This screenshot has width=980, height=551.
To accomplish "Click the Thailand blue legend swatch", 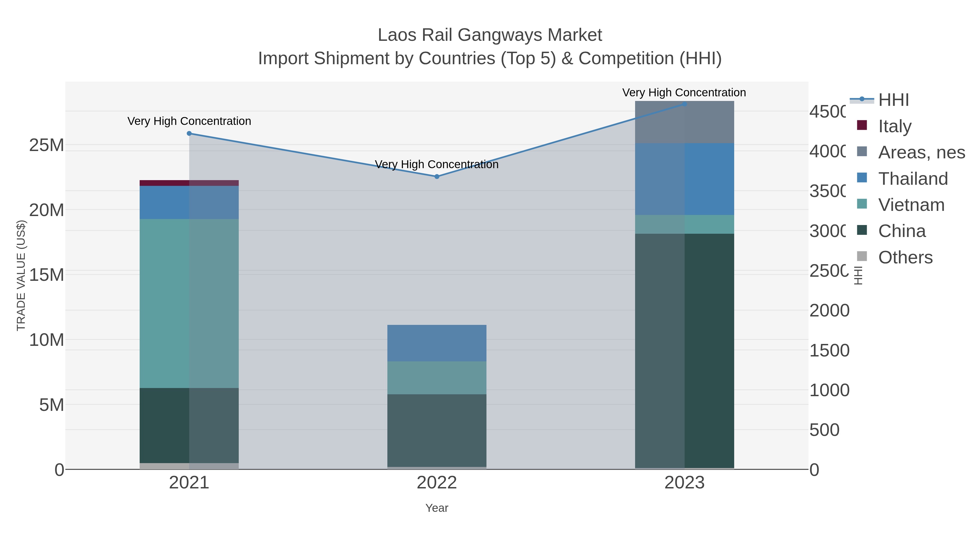I will (862, 178).
